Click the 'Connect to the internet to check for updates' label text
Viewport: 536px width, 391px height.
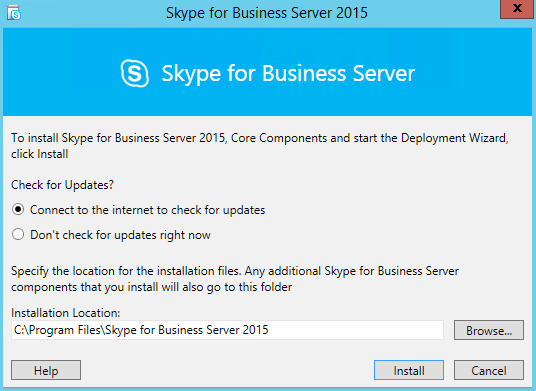point(147,210)
